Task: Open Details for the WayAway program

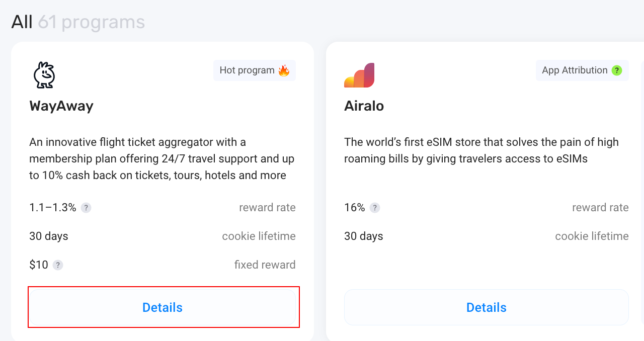Action: pyautogui.click(x=163, y=307)
